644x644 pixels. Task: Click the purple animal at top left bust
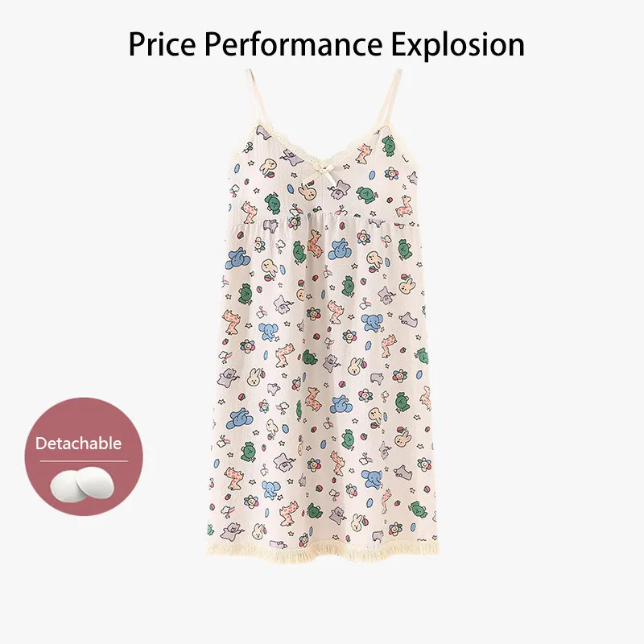263,132
